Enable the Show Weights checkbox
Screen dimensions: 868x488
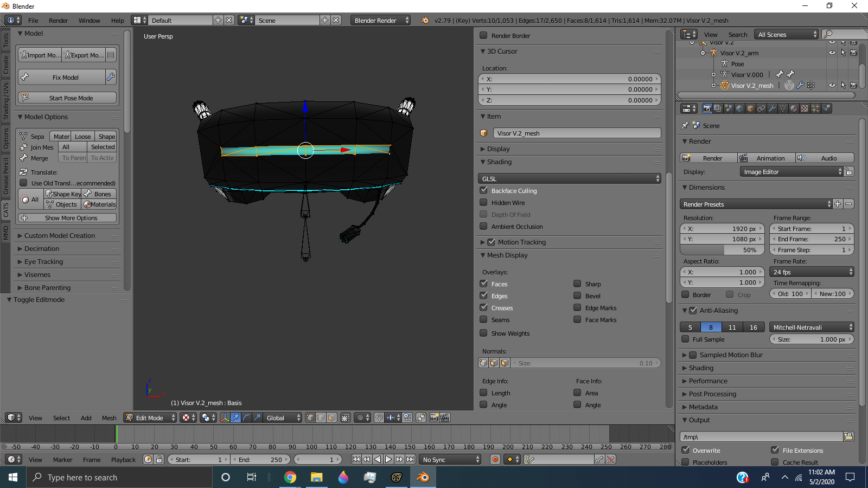(483, 333)
